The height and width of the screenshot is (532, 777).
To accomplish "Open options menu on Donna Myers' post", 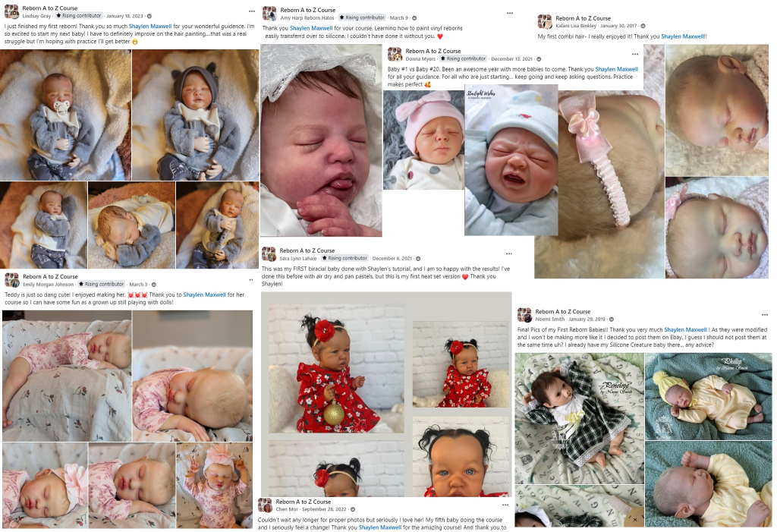I will (x=635, y=54).
